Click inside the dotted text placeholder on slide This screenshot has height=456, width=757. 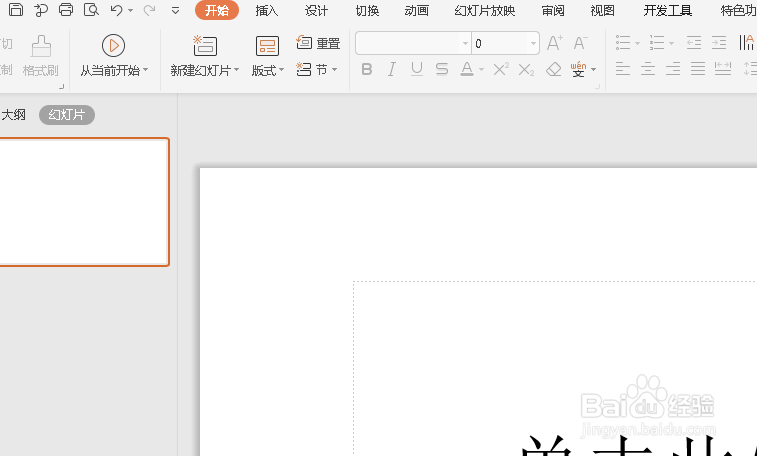(555, 367)
